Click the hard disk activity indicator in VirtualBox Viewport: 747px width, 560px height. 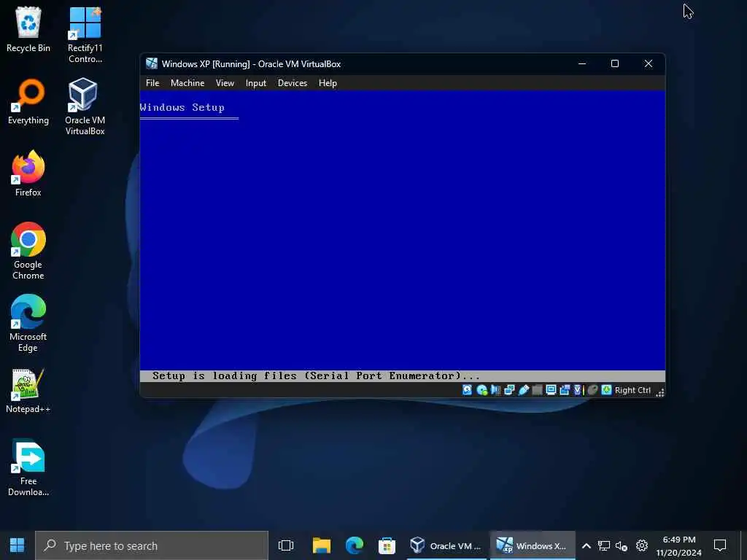[468, 390]
